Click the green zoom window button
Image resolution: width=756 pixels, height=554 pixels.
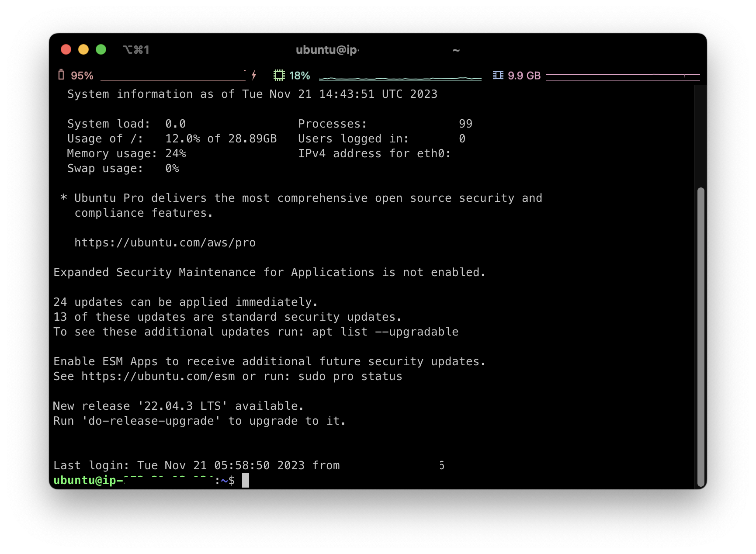[x=101, y=49]
